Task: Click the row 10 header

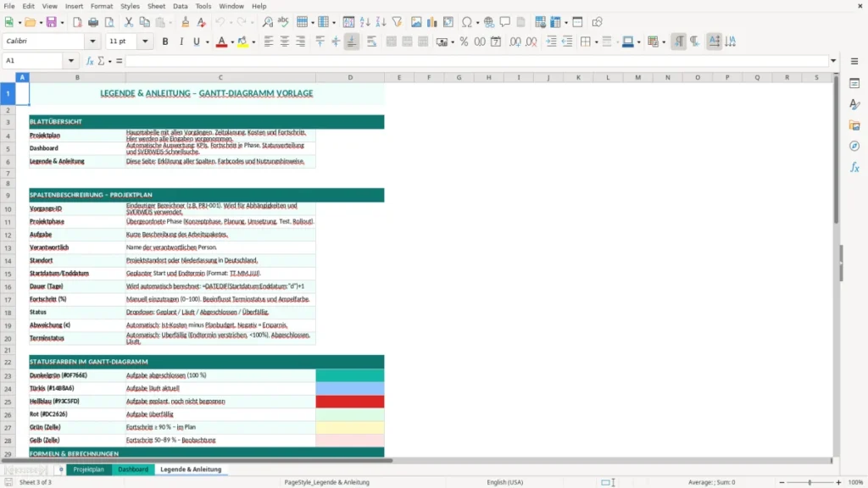Action: click(8, 208)
